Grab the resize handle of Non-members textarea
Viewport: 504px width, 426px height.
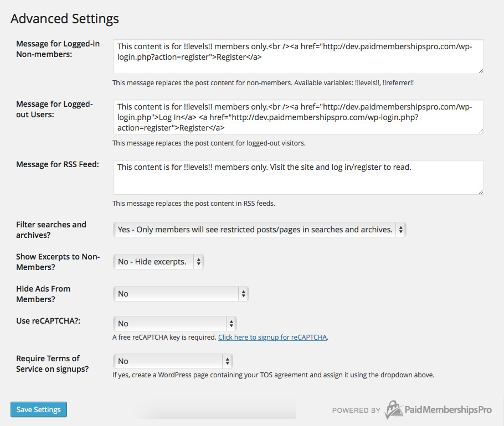(x=481, y=70)
